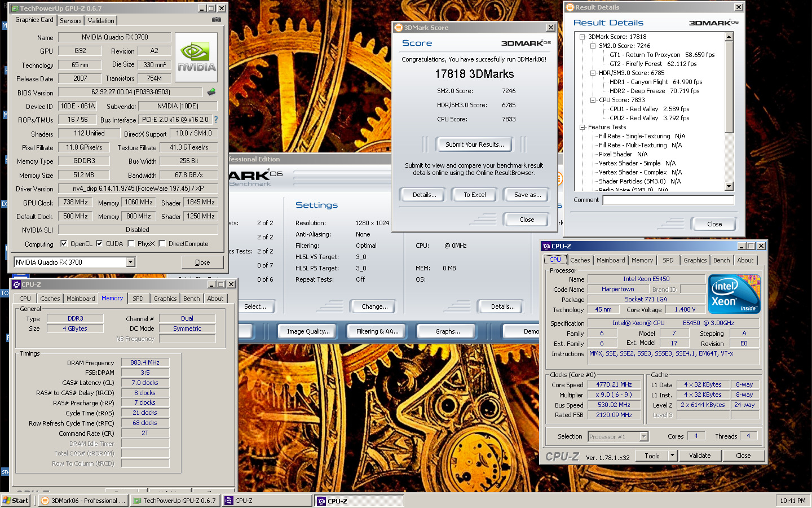Collapse the Feature Tests tree node

(x=582, y=127)
